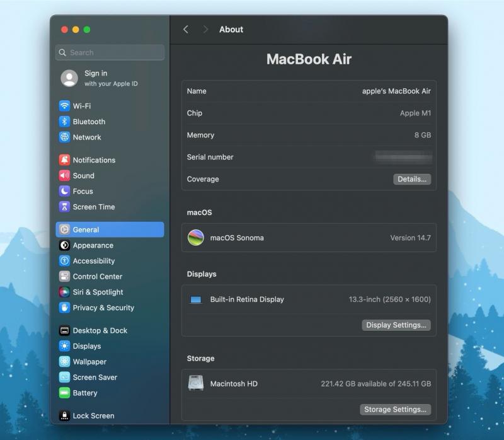Click the green full-screen window button
This screenshot has height=440, width=504.
(x=87, y=30)
